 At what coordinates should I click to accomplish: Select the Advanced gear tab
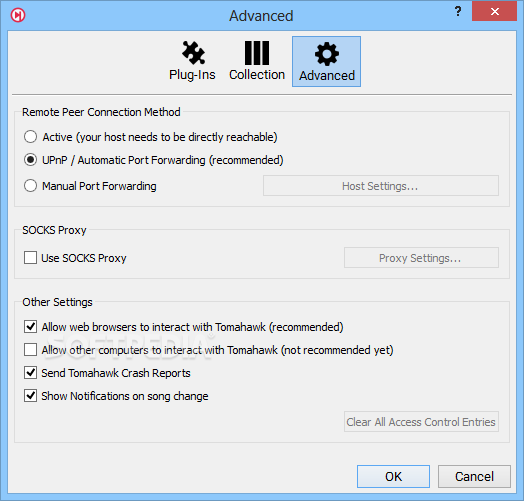pyautogui.click(x=326, y=61)
